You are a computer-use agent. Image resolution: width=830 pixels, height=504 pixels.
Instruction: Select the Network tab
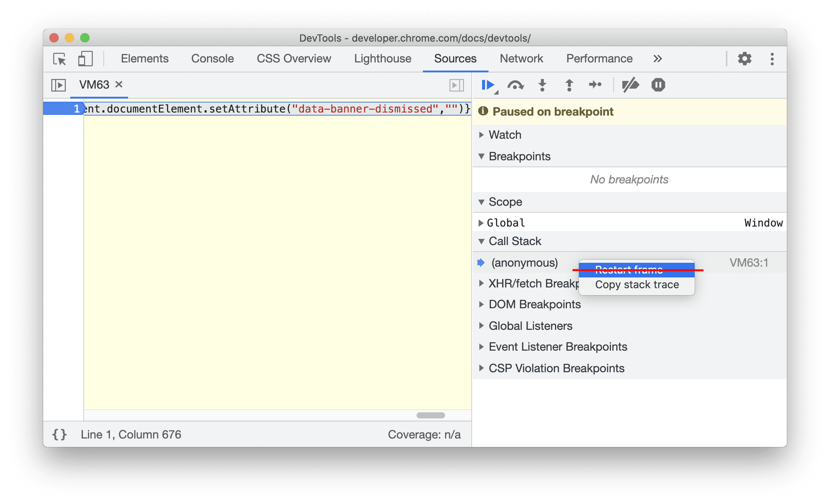point(520,58)
